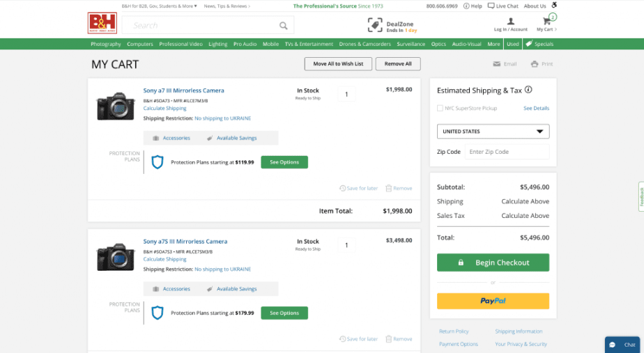Open the Drones & Camcorders category

pos(365,44)
